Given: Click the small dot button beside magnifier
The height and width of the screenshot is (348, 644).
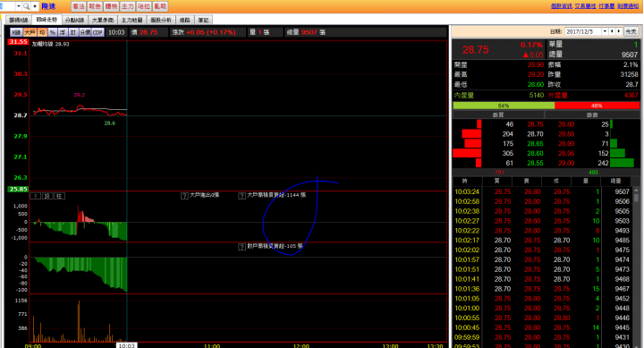Looking at the screenshot, I should (x=35, y=6).
